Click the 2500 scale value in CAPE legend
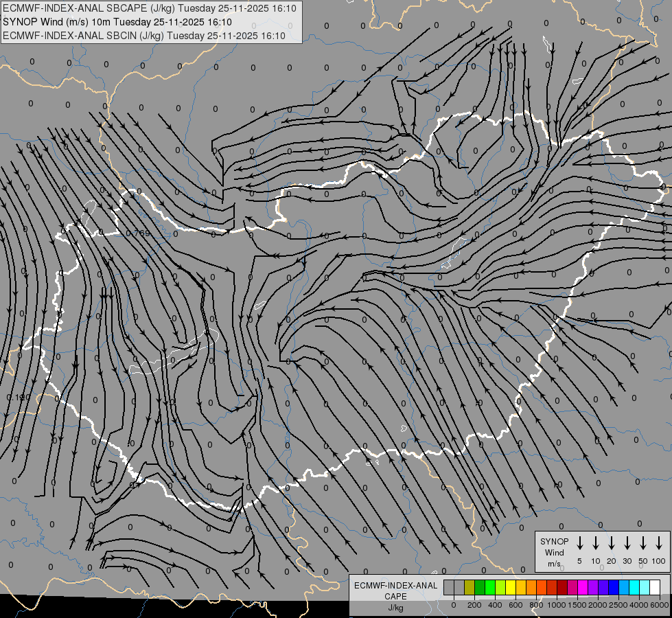 pyautogui.click(x=618, y=605)
